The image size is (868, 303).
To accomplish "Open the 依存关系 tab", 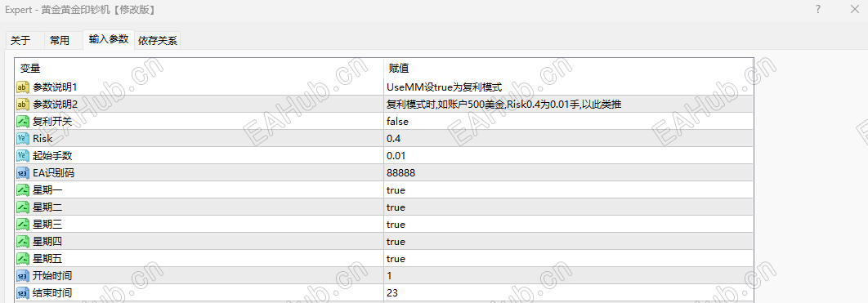I will (x=158, y=40).
